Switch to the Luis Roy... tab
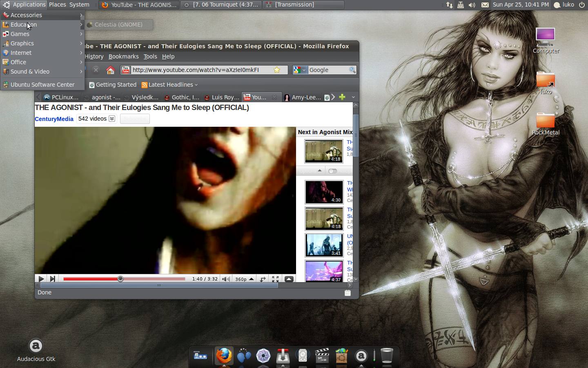588x368 pixels. (x=222, y=97)
